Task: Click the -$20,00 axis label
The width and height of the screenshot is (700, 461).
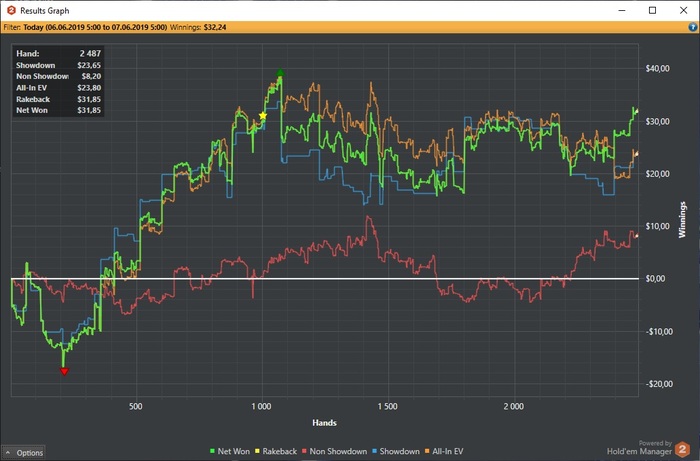Action: pos(659,384)
